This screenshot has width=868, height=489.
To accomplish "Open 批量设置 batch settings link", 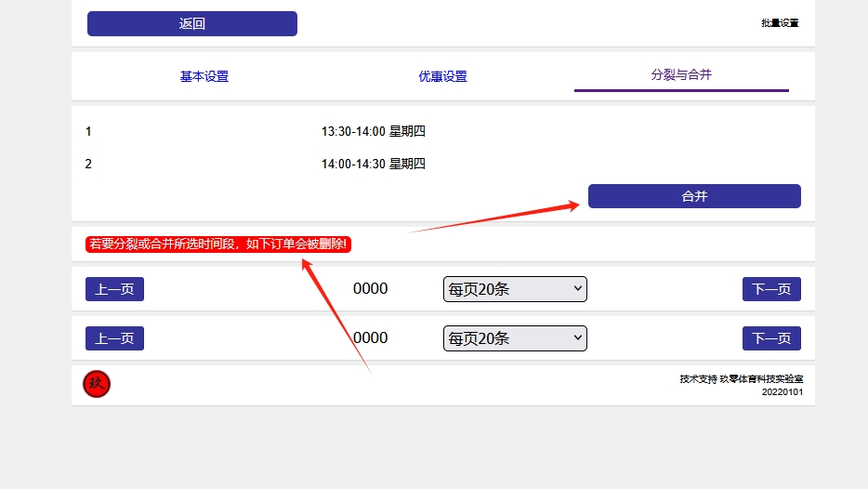I will 780,22.
